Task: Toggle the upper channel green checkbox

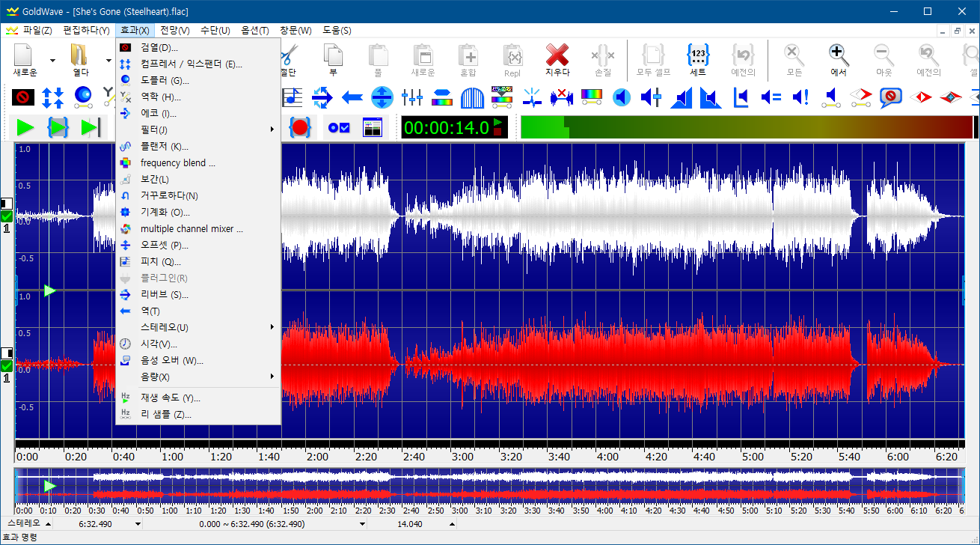Action: coord(7,216)
